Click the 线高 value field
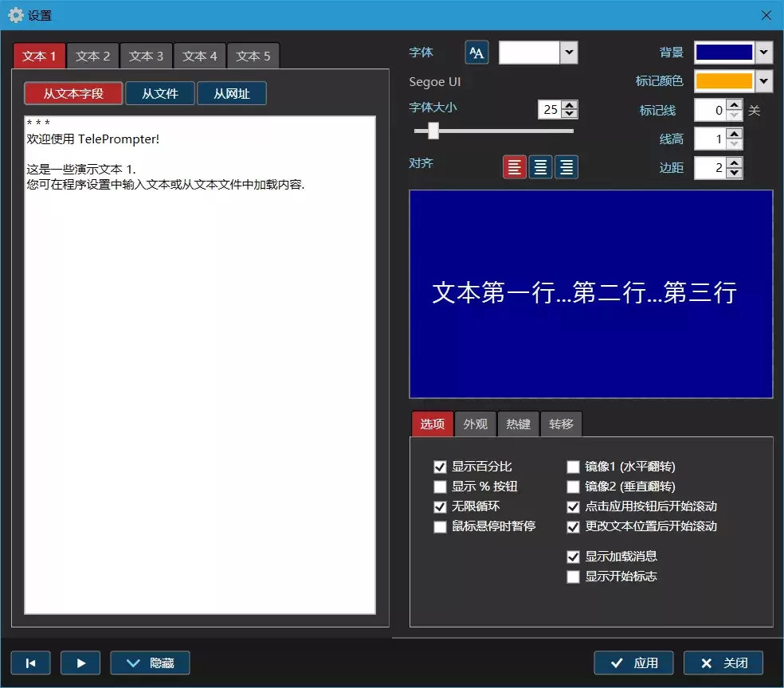Viewport: 784px width, 688px height. [x=710, y=139]
